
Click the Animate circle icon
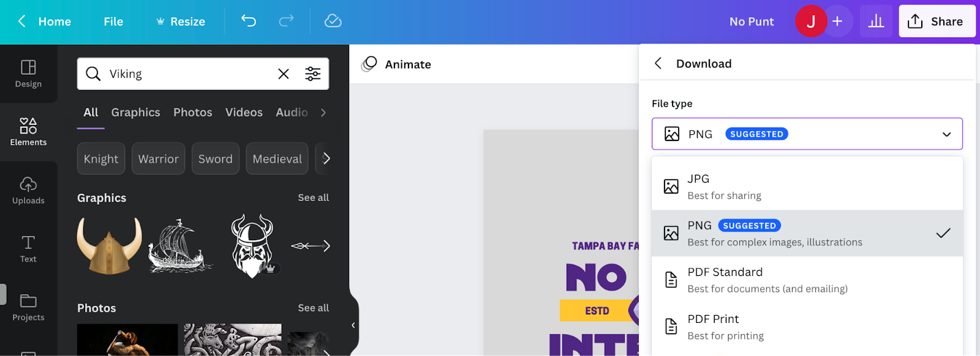tap(369, 64)
